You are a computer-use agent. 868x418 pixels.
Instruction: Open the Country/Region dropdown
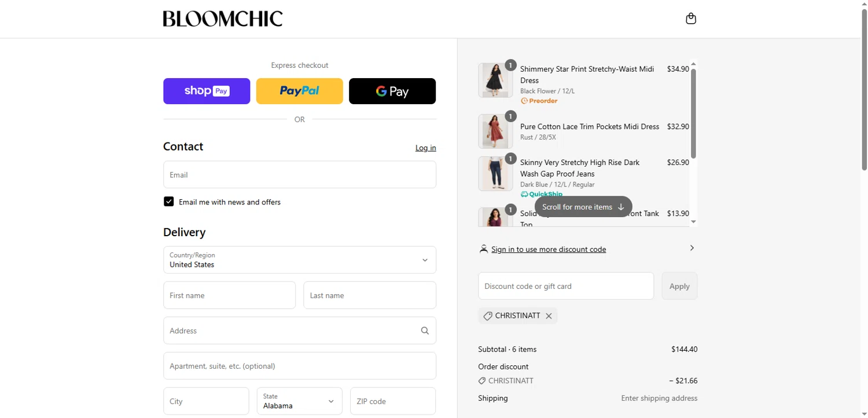click(300, 260)
